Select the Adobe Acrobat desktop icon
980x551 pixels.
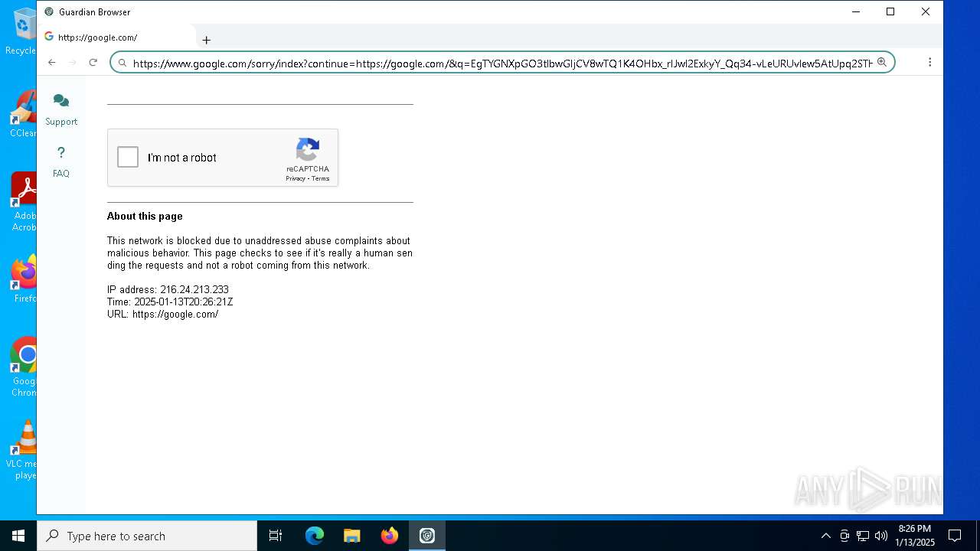pyautogui.click(x=23, y=201)
